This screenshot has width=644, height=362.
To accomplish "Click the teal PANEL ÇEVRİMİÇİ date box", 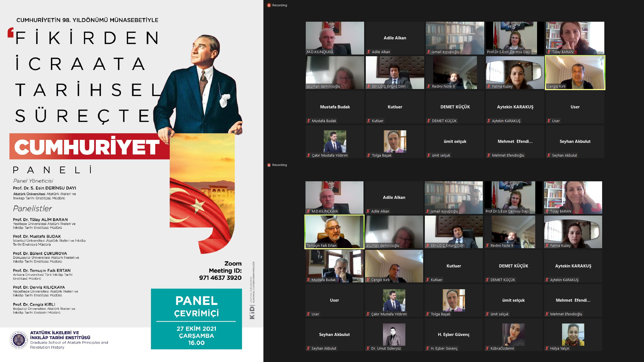I will point(196,319).
